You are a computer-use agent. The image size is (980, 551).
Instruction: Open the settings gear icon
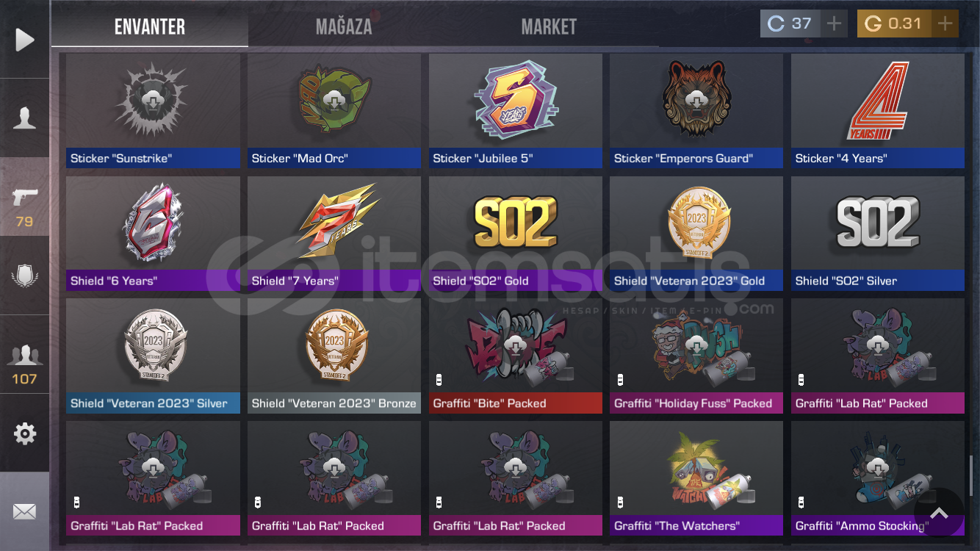[x=25, y=433]
